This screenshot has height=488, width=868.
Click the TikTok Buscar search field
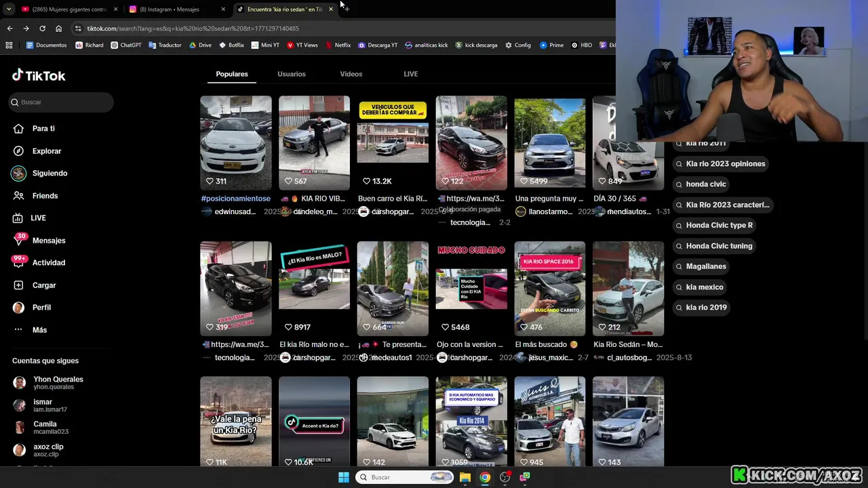click(61, 102)
